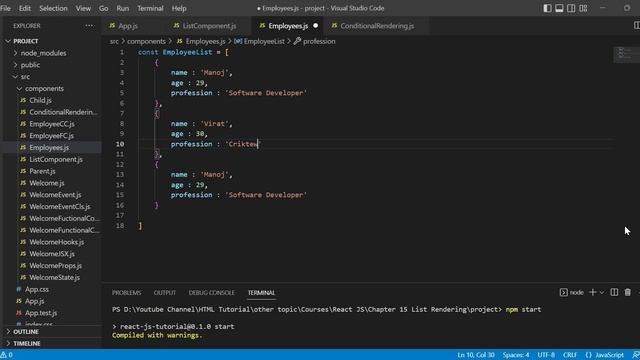Open launch profile dropdown next to plus
Viewport: 640px width, 360px height.
(x=602, y=292)
